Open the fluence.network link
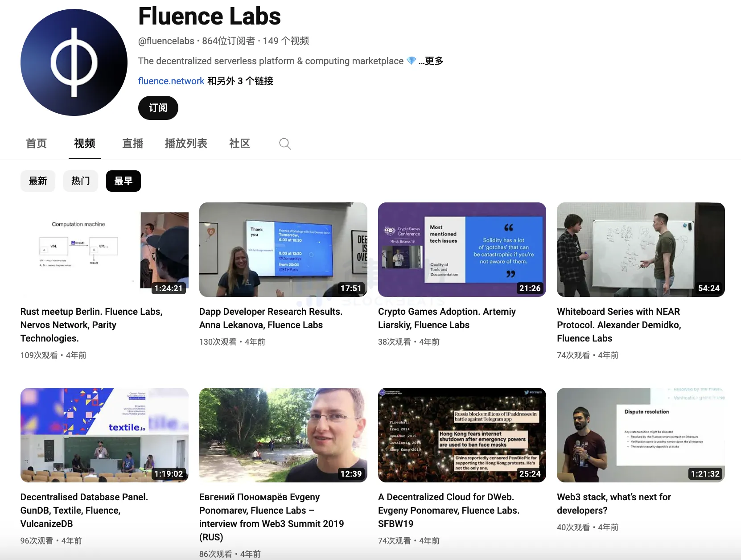This screenshot has width=741, height=560. point(171,81)
